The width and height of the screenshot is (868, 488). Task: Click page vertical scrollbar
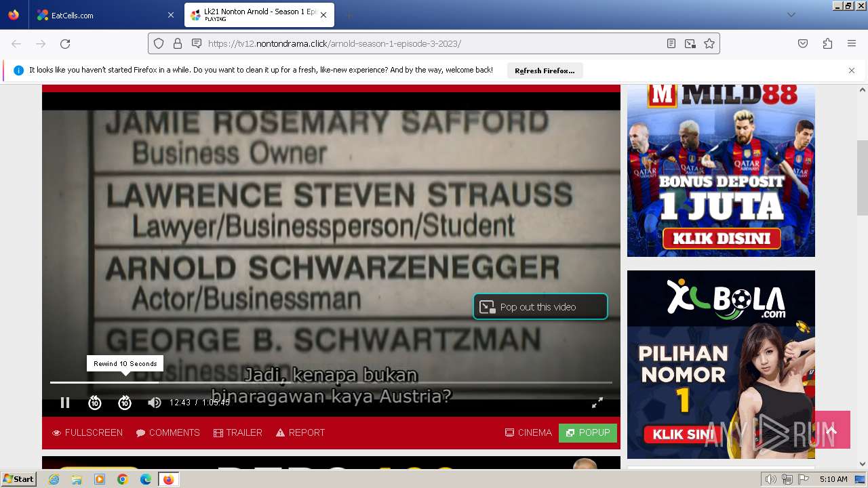click(x=863, y=178)
